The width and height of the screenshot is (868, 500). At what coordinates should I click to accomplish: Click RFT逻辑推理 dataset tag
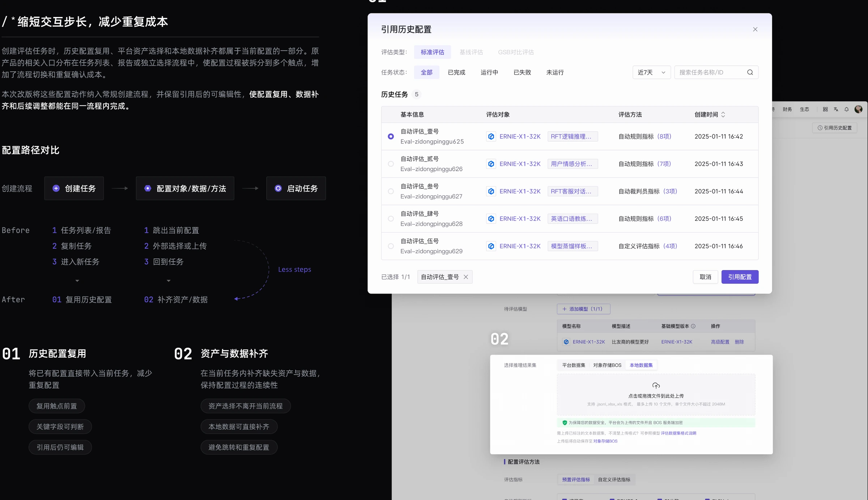click(x=573, y=136)
